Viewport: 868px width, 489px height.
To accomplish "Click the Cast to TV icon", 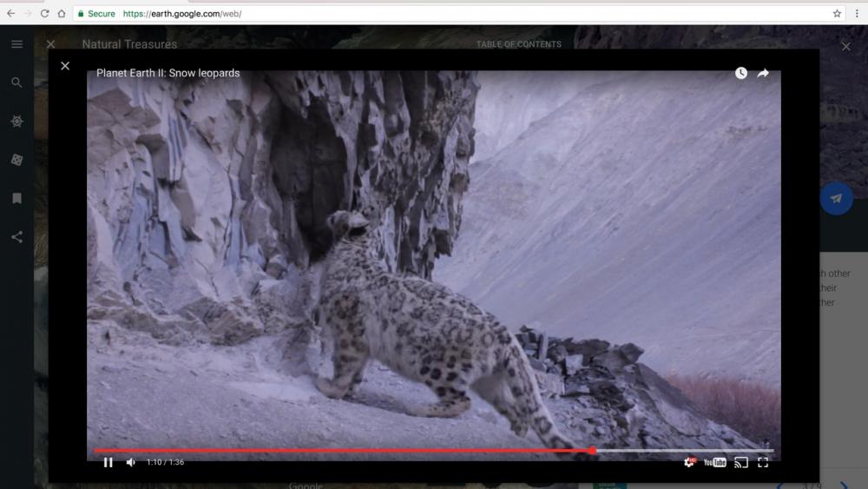I will tap(741, 462).
